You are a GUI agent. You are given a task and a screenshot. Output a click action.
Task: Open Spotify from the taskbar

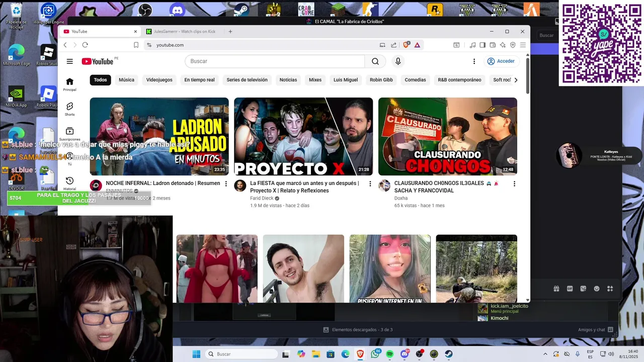(x=390, y=354)
